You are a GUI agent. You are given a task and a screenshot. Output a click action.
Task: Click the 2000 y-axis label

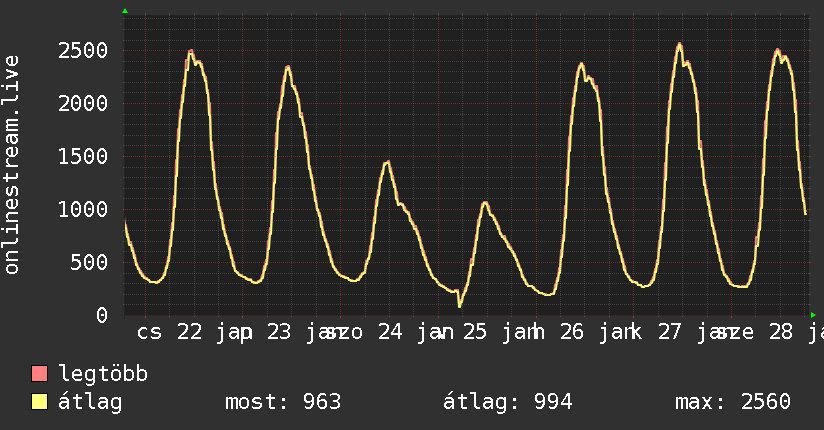[83, 104]
